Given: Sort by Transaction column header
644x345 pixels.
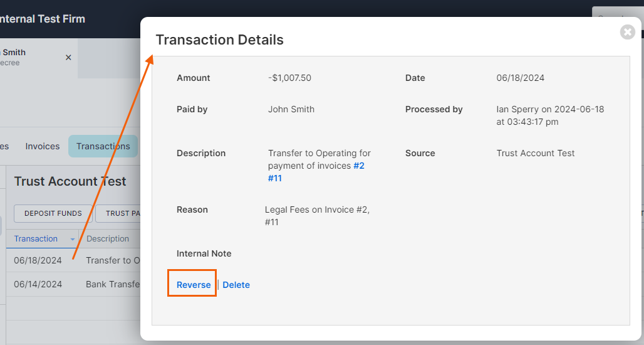Looking at the screenshot, I should [36, 239].
